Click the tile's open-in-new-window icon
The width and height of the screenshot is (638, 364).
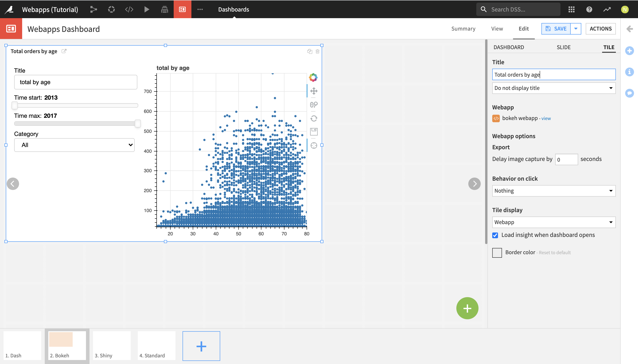tap(64, 51)
